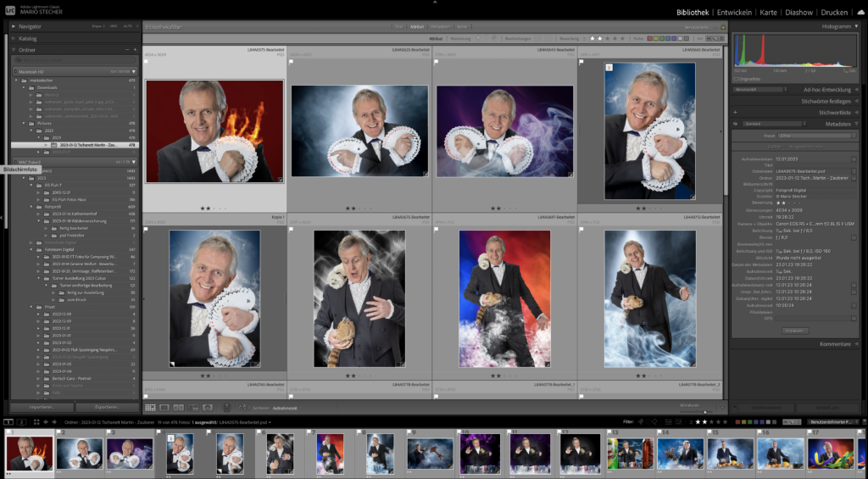868x479 pixels.
Task: Click the main window '1' button
Action: [8, 422]
